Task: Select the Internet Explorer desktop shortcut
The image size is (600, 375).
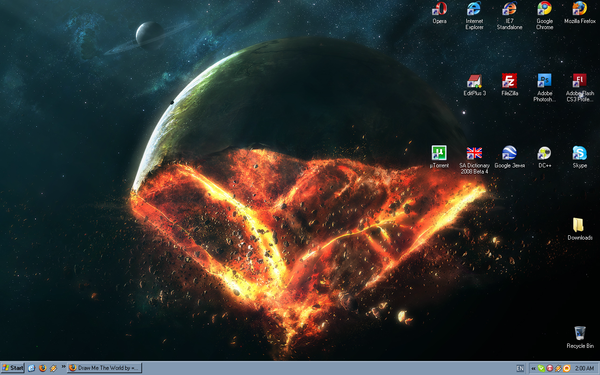Action: click(474, 15)
